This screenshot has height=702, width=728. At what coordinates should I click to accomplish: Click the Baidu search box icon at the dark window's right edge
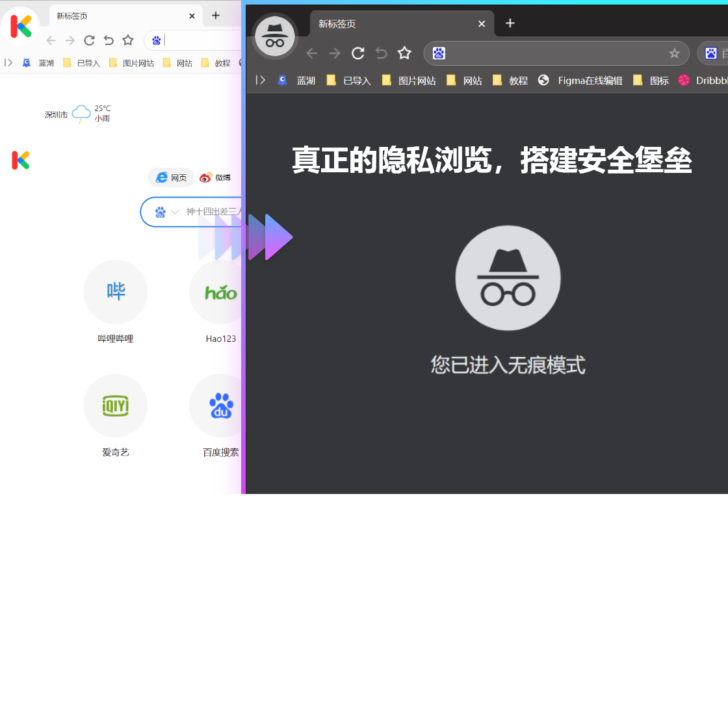tap(711, 53)
